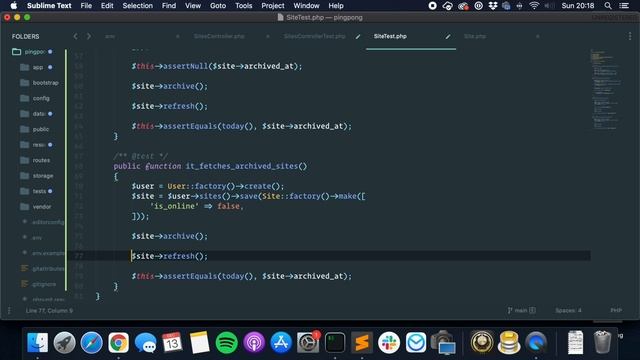The width and height of the screenshot is (640, 360).
Task: Click the minimap code overview
Action: tap(607, 90)
